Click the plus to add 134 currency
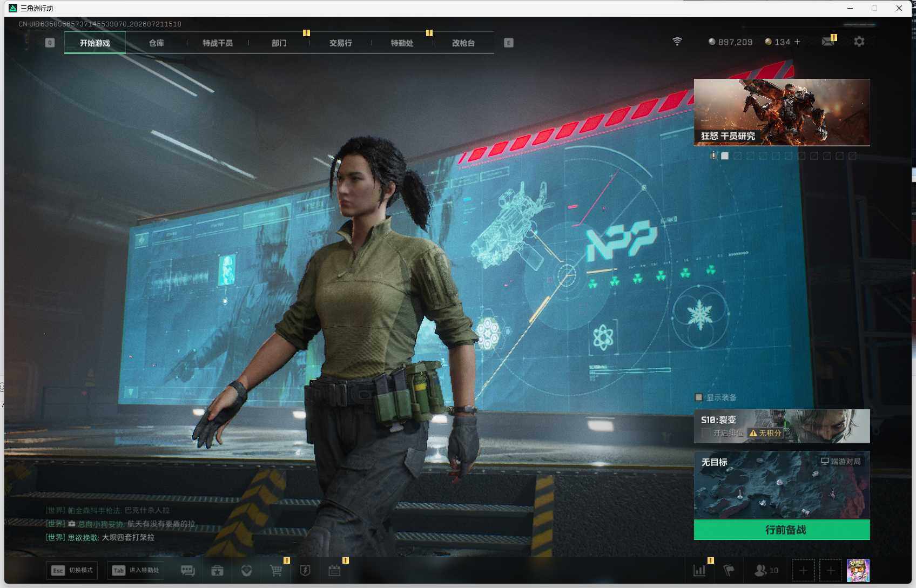Viewport: 916px width, 588px height. (797, 42)
